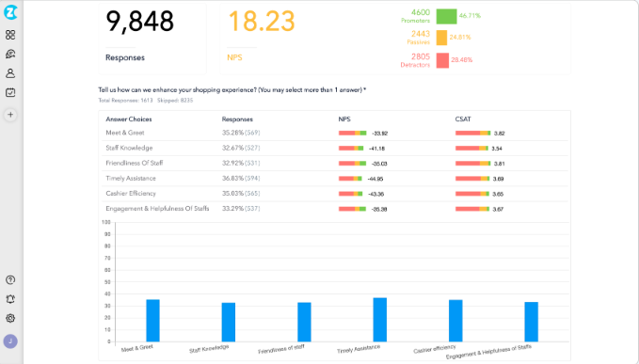The image size is (639, 364).
Task: Click 32.92% (531) response value
Action: click(241, 163)
